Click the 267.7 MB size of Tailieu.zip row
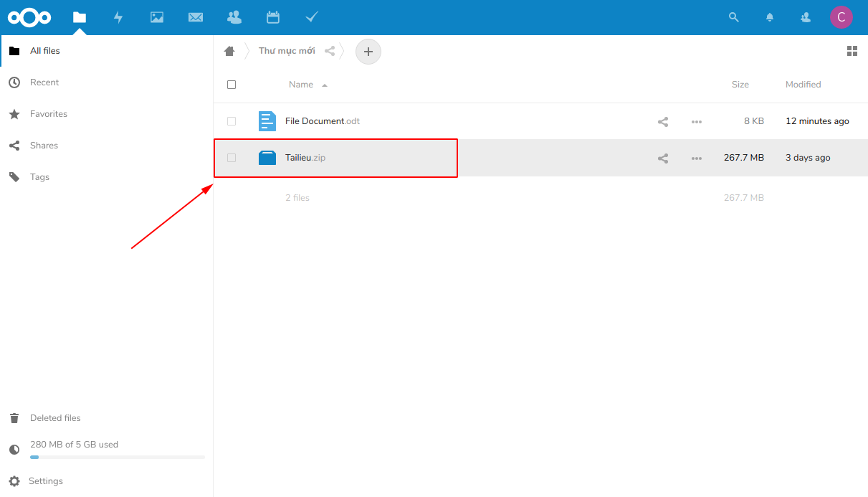 [744, 158]
